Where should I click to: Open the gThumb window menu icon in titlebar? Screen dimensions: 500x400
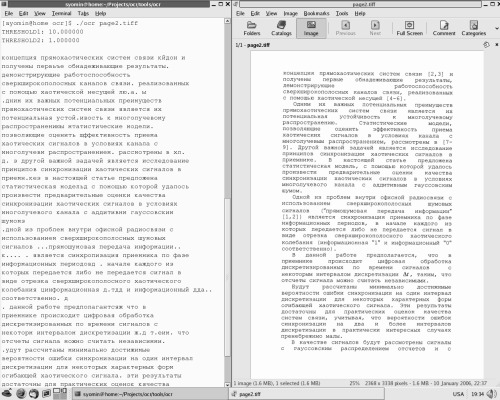point(236,4)
